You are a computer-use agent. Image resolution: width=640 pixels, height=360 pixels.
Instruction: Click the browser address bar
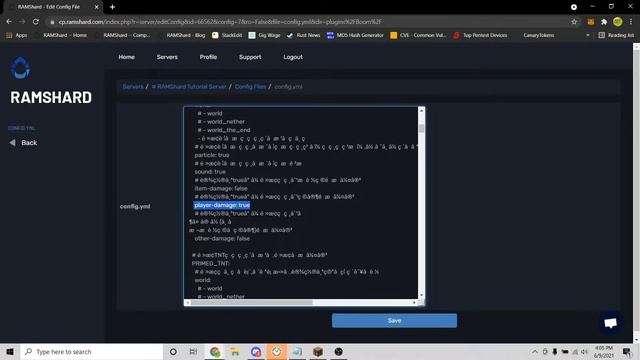pos(311,22)
